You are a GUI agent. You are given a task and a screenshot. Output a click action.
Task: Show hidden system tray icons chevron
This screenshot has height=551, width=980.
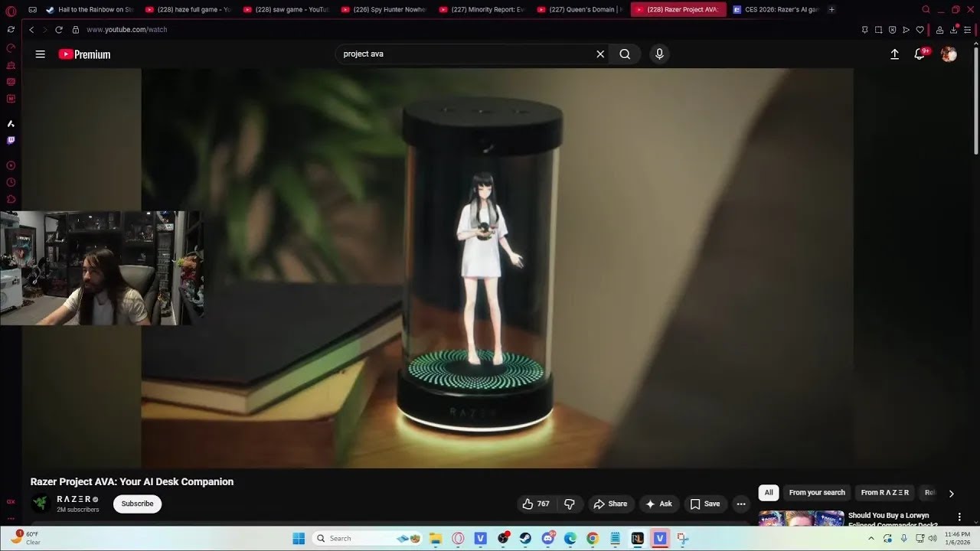pyautogui.click(x=871, y=539)
